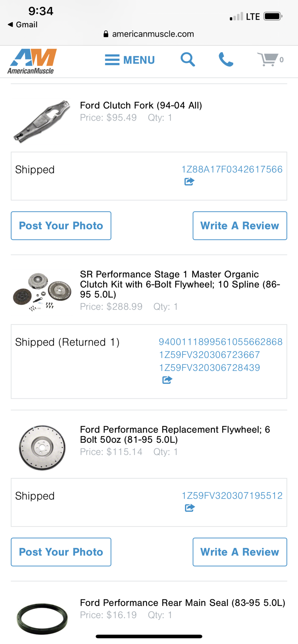Tap the SR Performance Clutch Kit image
Image resolution: width=298 pixels, height=644 pixels.
pos(42,292)
